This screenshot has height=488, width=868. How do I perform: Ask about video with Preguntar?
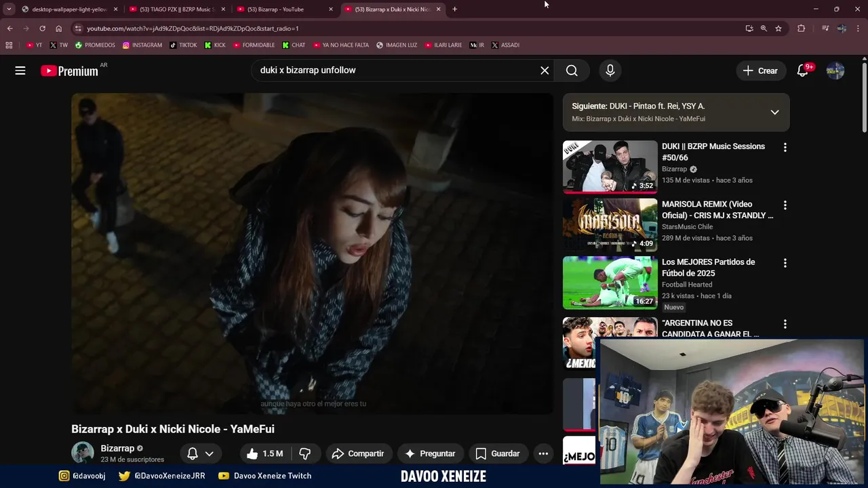click(x=430, y=453)
